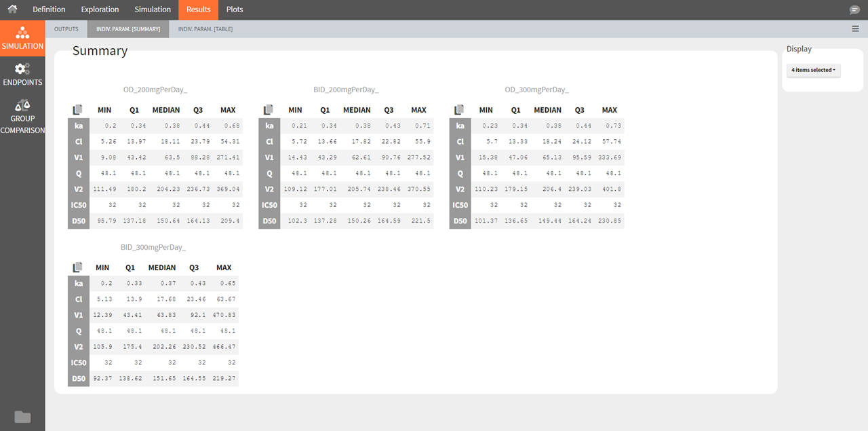This screenshot has width=868, height=431.
Task: Click the folder icon in bottom-left sidebar
Action: (22, 417)
